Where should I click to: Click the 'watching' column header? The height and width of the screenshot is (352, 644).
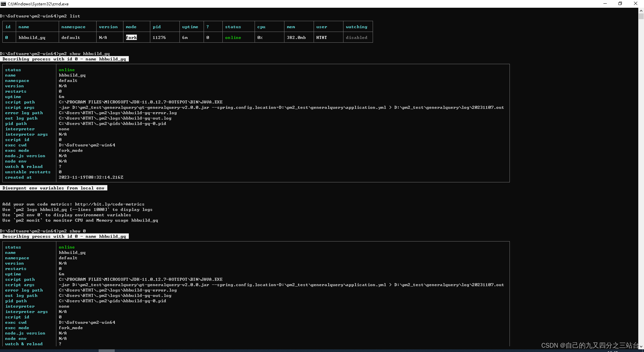point(357,27)
